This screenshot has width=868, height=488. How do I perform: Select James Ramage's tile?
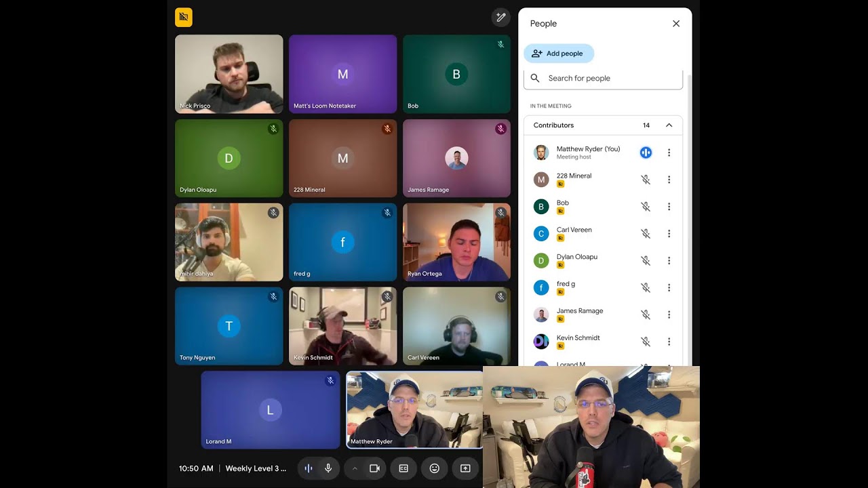click(x=456, y=158)
